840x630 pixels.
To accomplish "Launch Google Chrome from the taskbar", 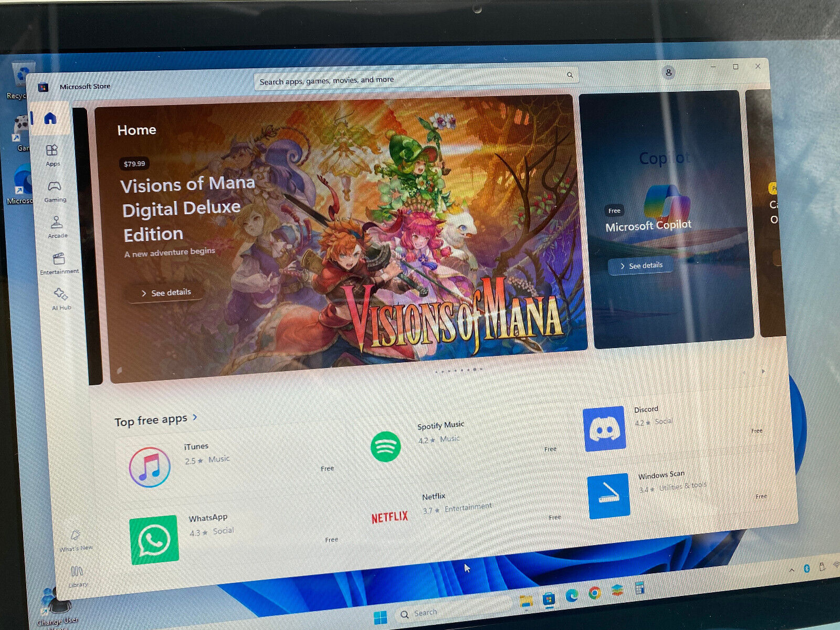I will 594,593.
